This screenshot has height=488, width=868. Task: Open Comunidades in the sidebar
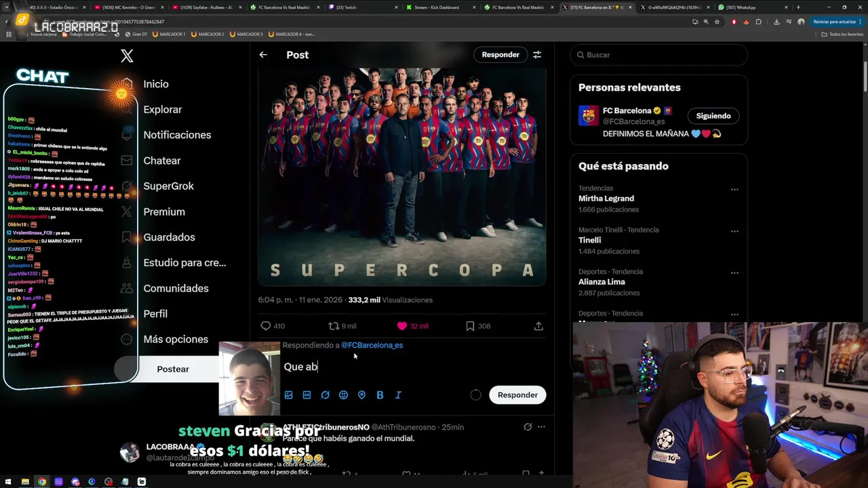[176, 288]
